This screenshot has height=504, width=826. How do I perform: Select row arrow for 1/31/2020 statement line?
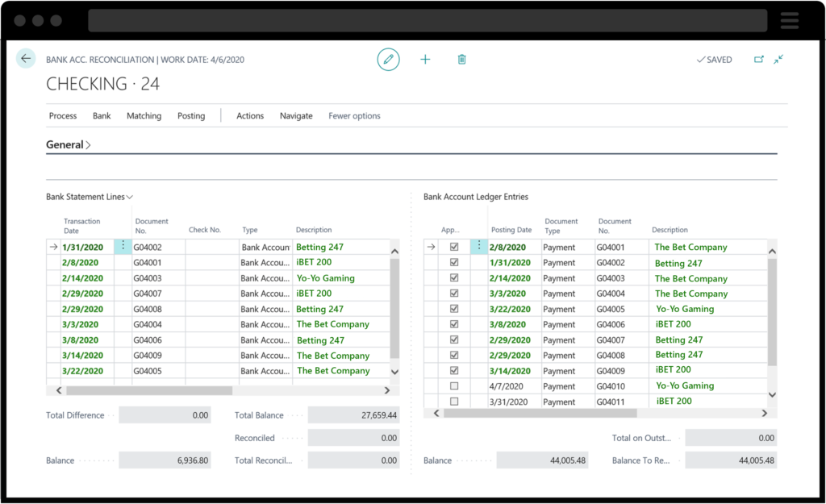point(53,247)
